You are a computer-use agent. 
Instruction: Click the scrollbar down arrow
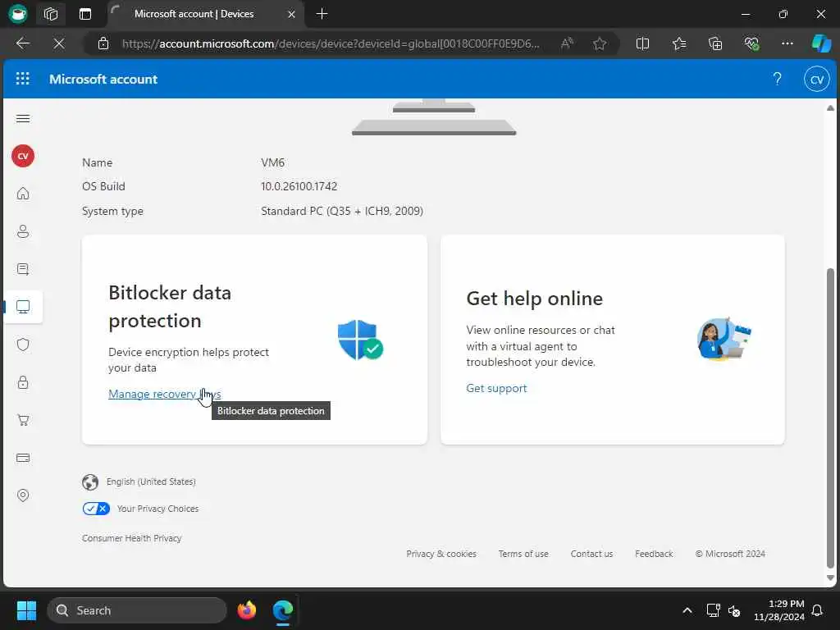click(x=830, y=578)
